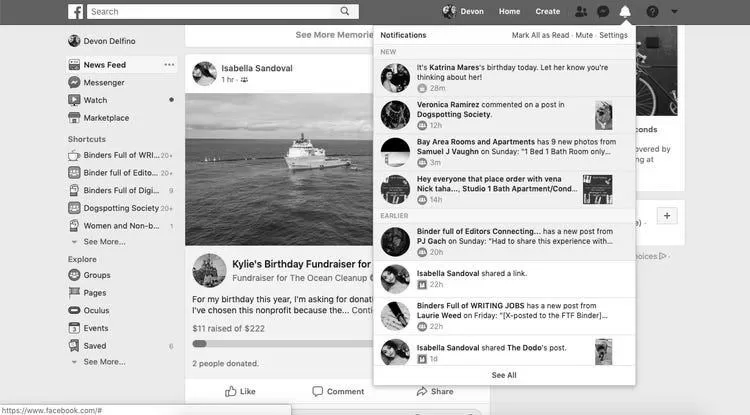
Task: Click the 1 hr timestamp on the post
Action: pos(227,80)
